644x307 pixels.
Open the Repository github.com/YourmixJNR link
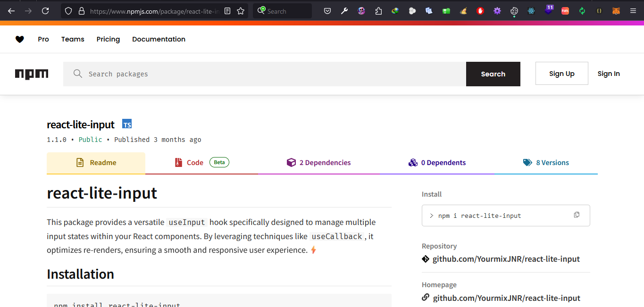(x=506, y=259)
